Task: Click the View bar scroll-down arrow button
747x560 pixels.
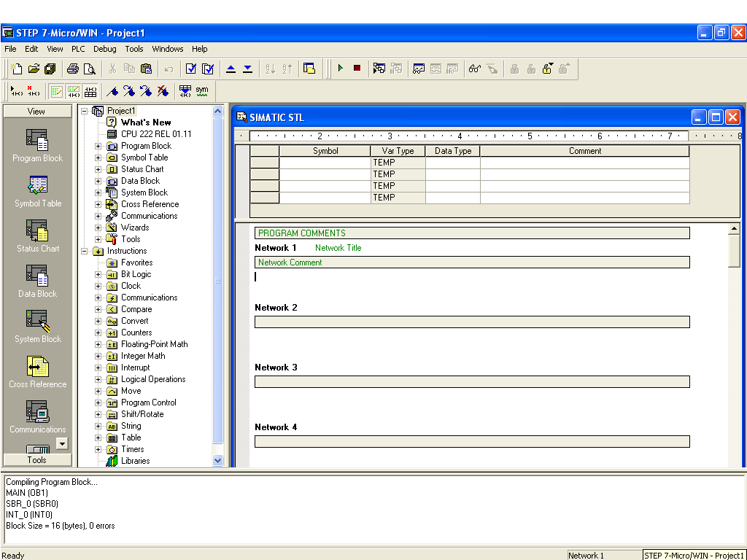Action: (62, 443)
